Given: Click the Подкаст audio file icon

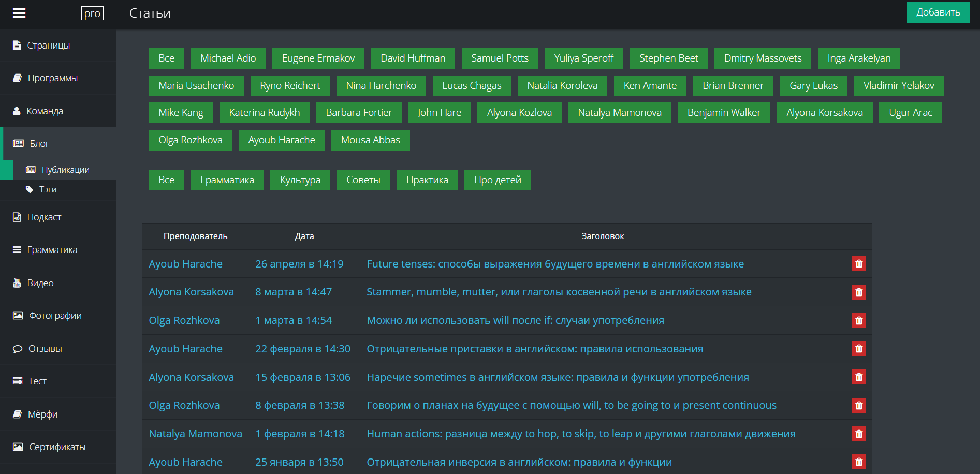Looking at the screenshot, I should click(17, 217).
